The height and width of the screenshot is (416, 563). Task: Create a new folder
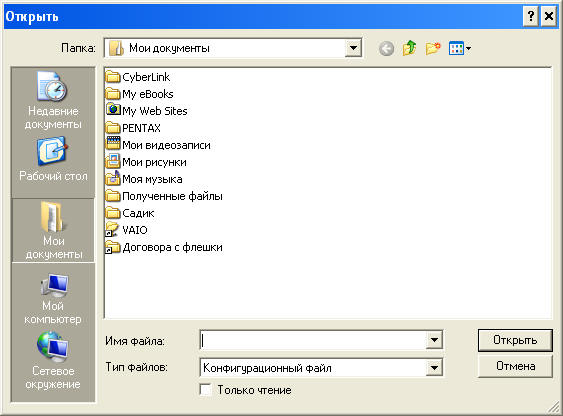click(433, 48)
